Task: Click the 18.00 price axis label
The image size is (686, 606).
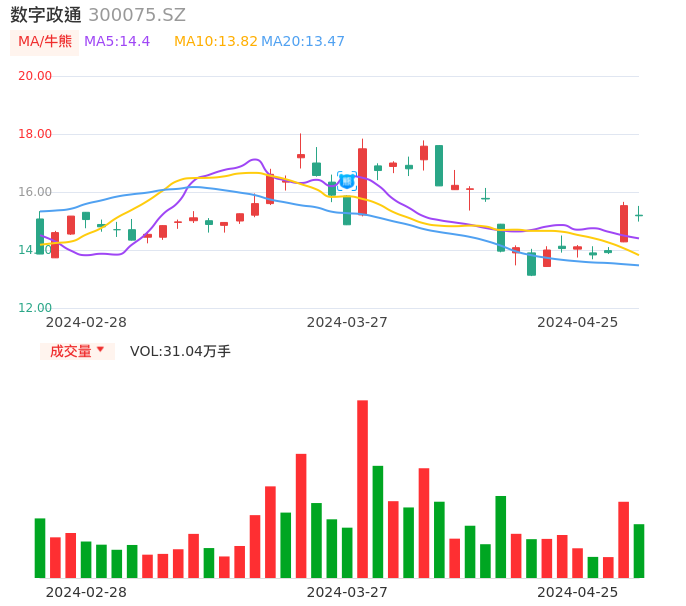Action: pos(35,134)
